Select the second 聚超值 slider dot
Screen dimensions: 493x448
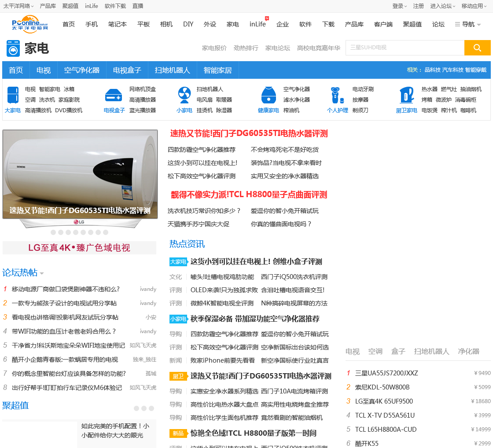tap(144, 408)
